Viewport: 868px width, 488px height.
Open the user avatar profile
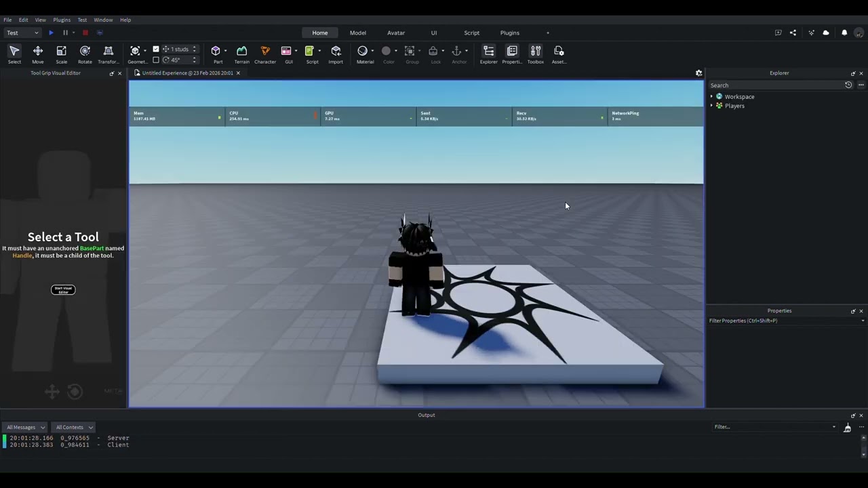point(859,33)
